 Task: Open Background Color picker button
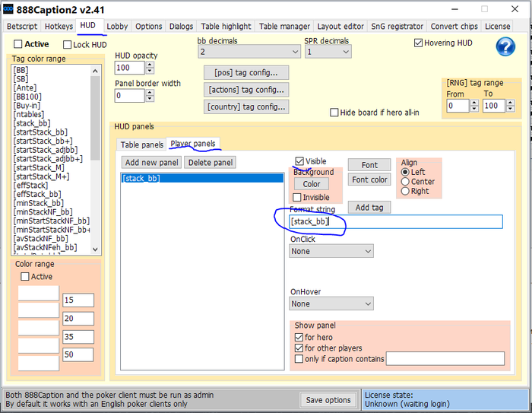tap(312, 184)
